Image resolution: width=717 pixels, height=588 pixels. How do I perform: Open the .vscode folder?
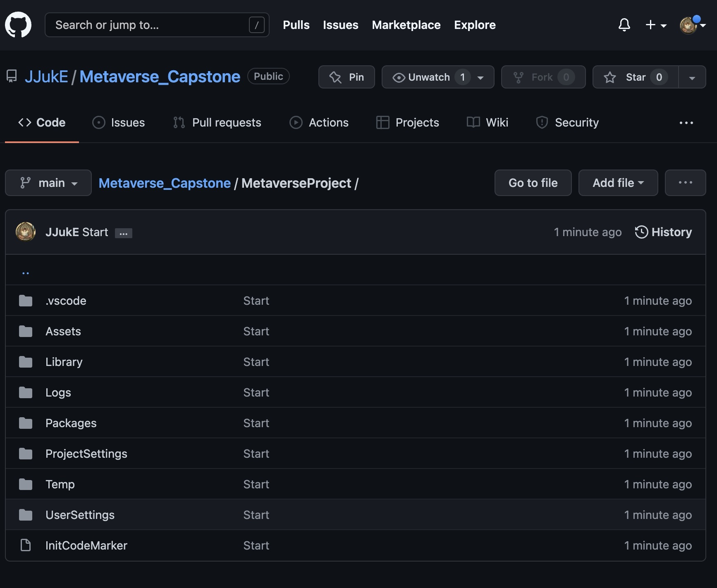66,301
